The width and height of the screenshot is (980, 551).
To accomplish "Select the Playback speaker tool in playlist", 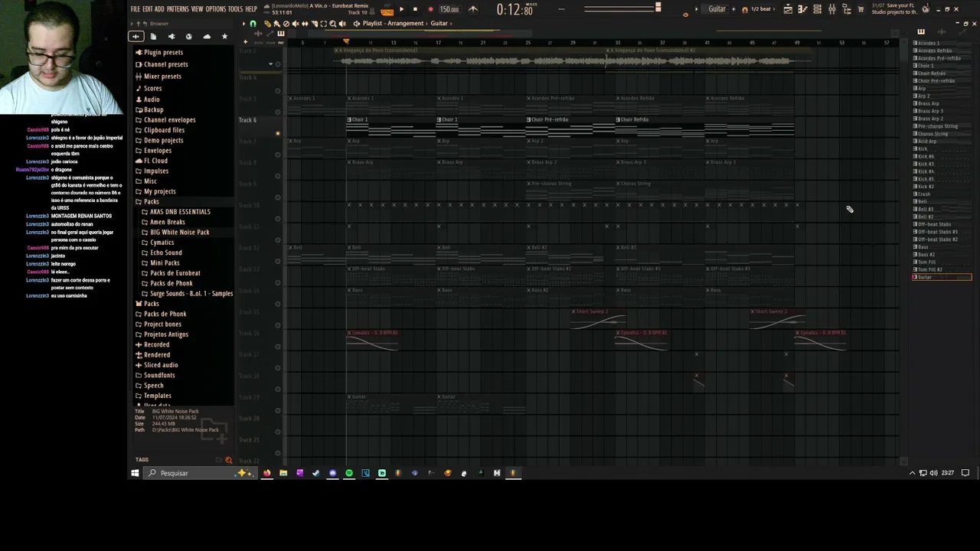I will 342,24.
